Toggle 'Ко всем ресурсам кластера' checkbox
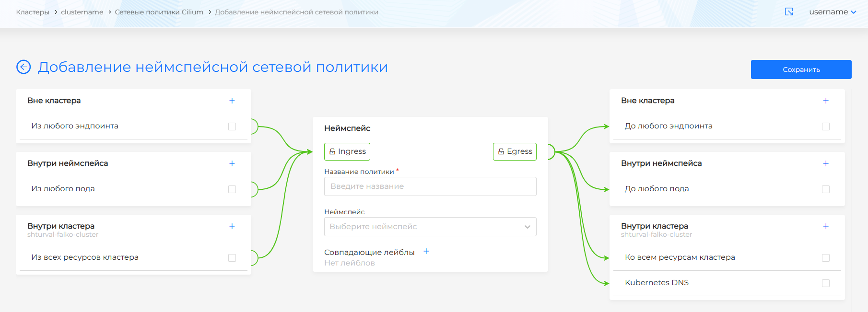This screenshot has width=868, height=312. click(x=826, y=258)
